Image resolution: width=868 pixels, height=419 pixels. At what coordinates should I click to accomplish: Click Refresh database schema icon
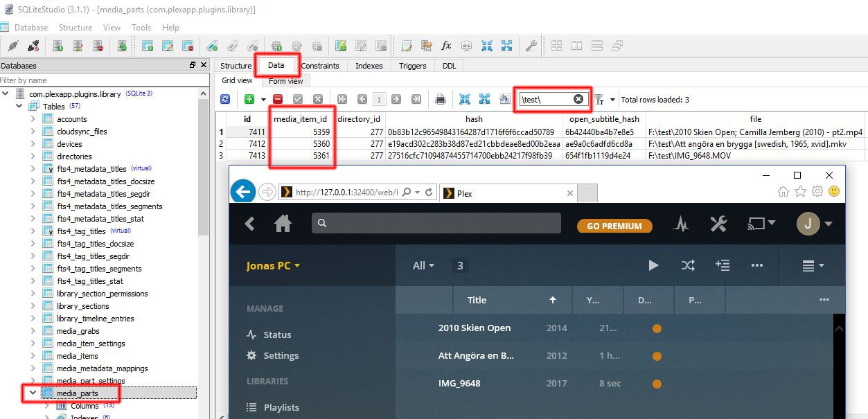(122, 46)
